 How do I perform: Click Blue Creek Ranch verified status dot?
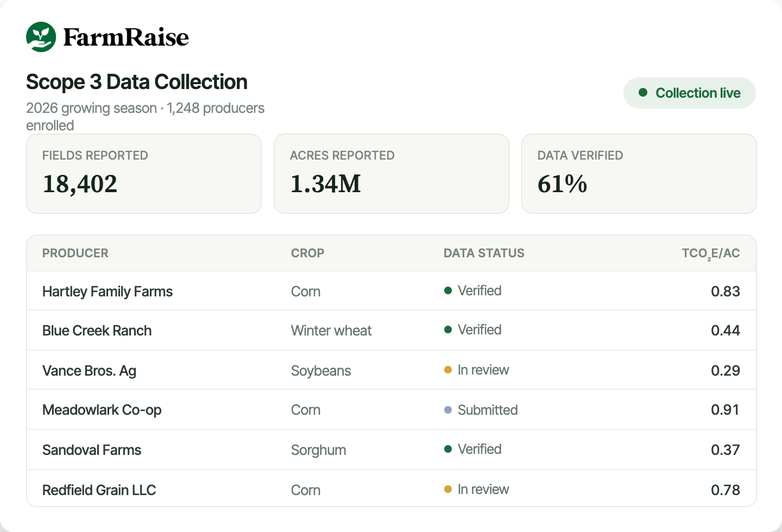pos(448,330)
